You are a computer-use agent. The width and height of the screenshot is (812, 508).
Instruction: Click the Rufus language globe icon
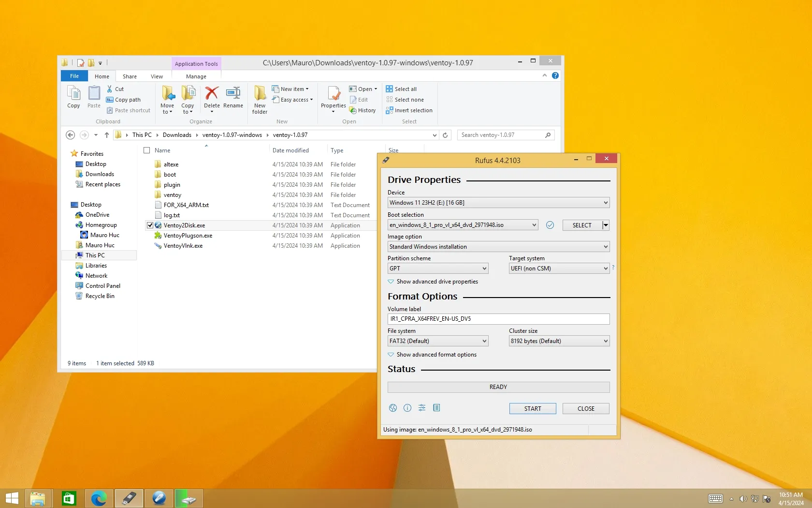[x=393, y=408]
